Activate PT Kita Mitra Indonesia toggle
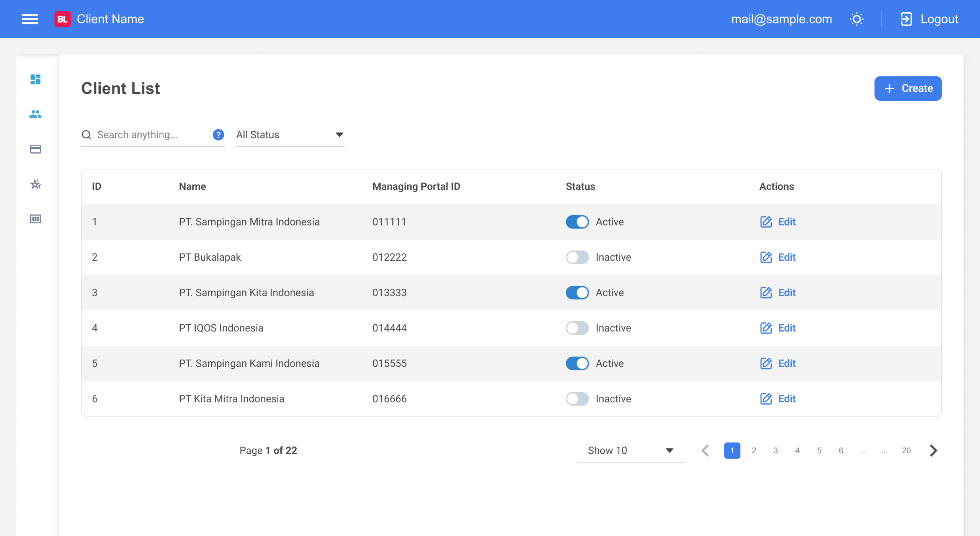The height and width of the screenshot is (536, 980). pos(577,399)
